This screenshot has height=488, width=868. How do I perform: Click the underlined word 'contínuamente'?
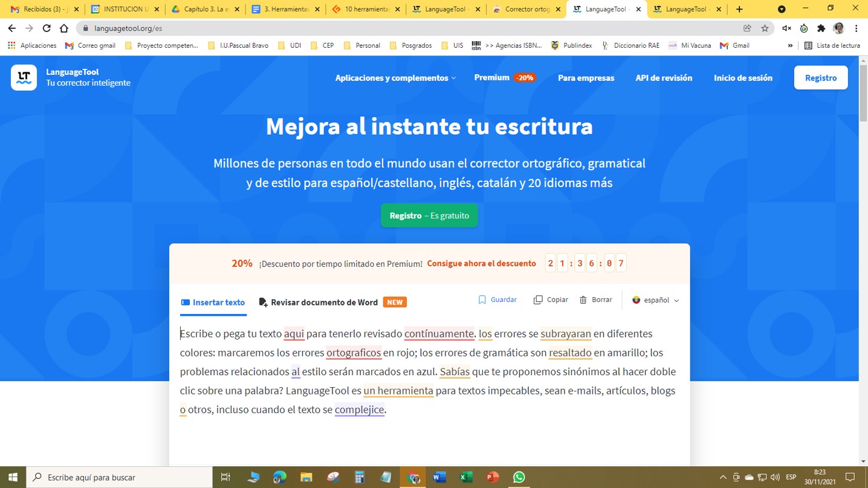click(x=439, y=333)
